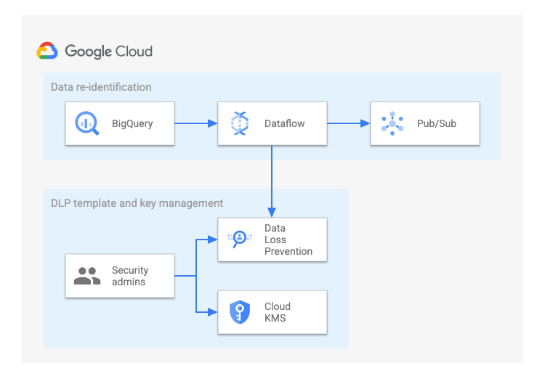Click the Pub/Sub network icon
The width and height of the screenshot is (545, 392).
[392, 123]
